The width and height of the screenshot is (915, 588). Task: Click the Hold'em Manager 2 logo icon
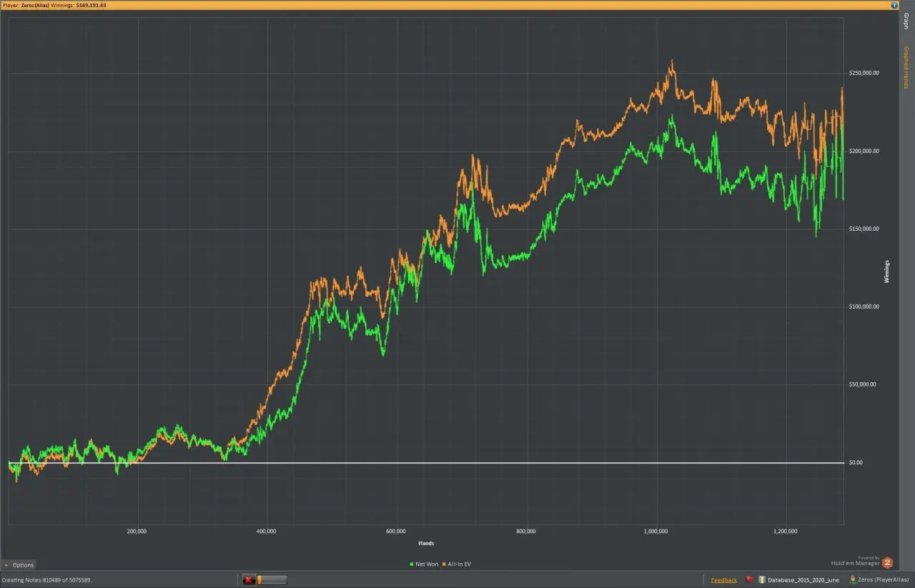pos(887,562)
